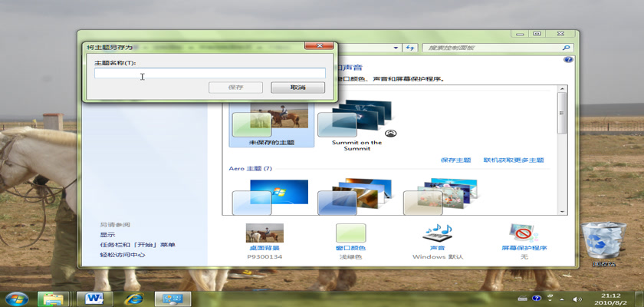Open the 显示 display link in sidebar
This screenshot has height=307, width=644.
(x=107, y=235)
